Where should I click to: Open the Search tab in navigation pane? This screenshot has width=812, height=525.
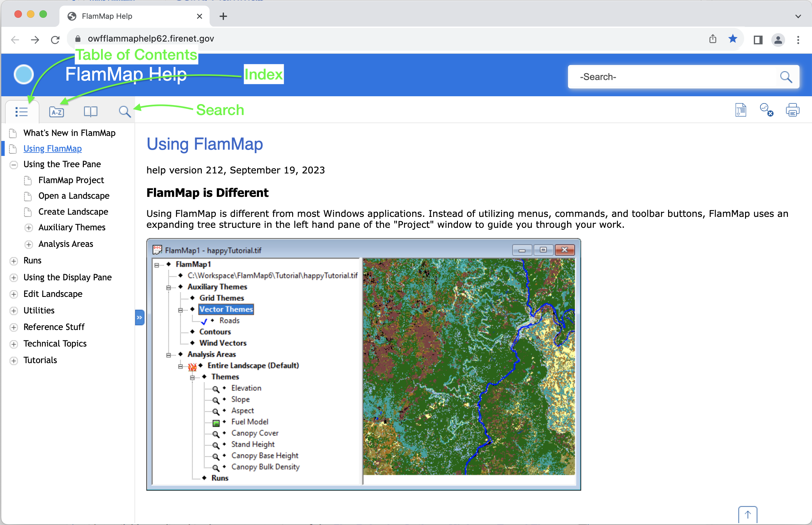(124, 112)
